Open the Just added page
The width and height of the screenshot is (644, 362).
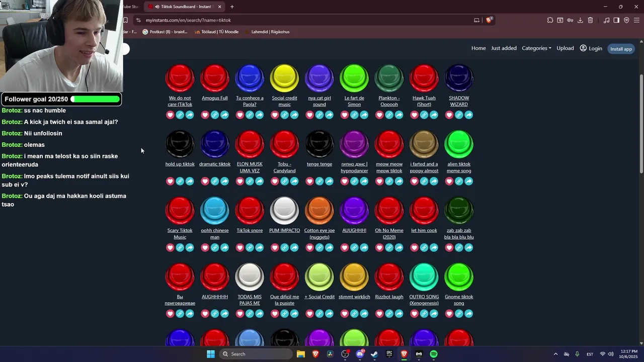tap(504, 48)
